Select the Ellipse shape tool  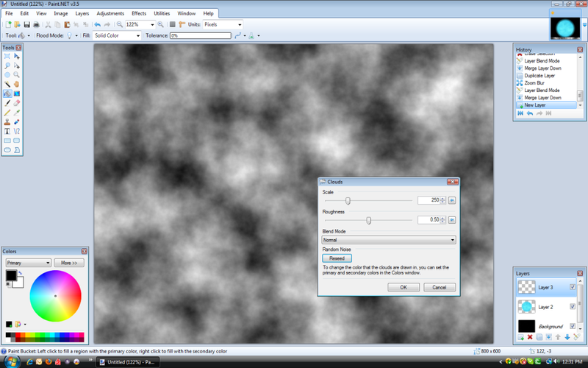(x=7, y=150)
